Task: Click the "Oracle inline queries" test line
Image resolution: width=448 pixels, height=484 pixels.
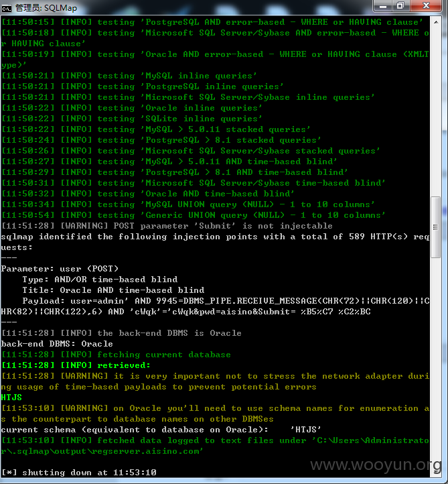Action: tap(132, 108)
